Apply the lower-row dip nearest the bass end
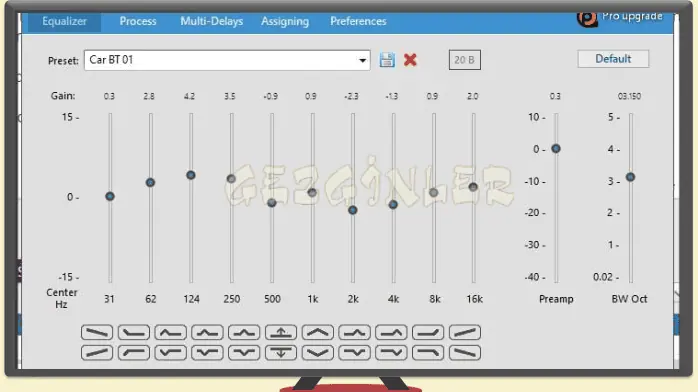 coord(170,353)
